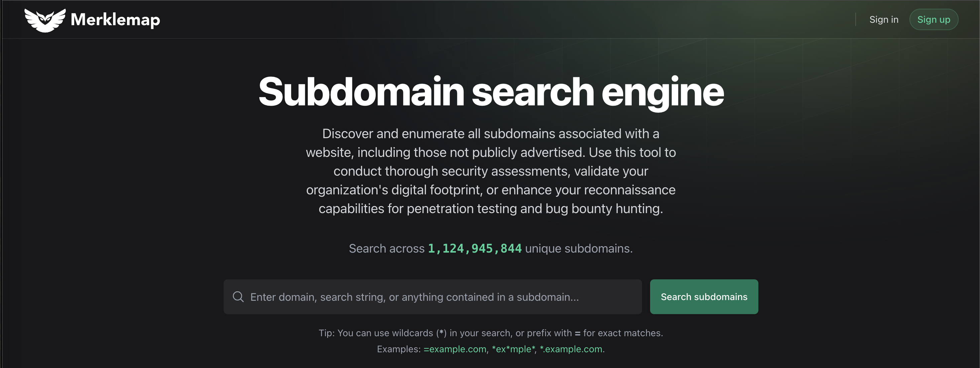The width and height of the screenshot is (980, 368).
Task: Select the *ex*mple* wildcard example
Action: coord(513,349)
